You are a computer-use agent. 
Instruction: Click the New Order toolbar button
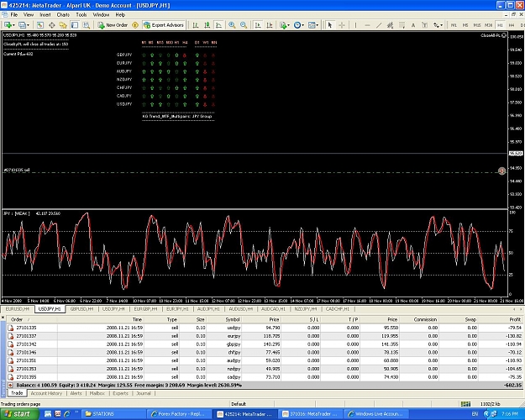[x=113, y=25]
